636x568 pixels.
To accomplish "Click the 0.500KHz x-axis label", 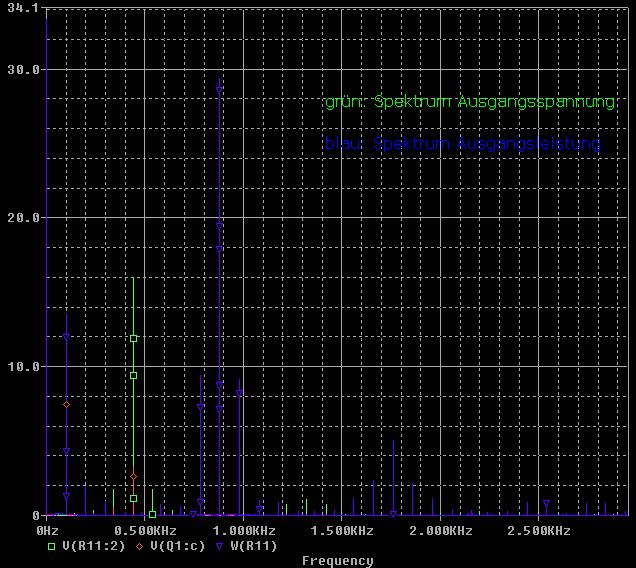I will pos(145,531).
